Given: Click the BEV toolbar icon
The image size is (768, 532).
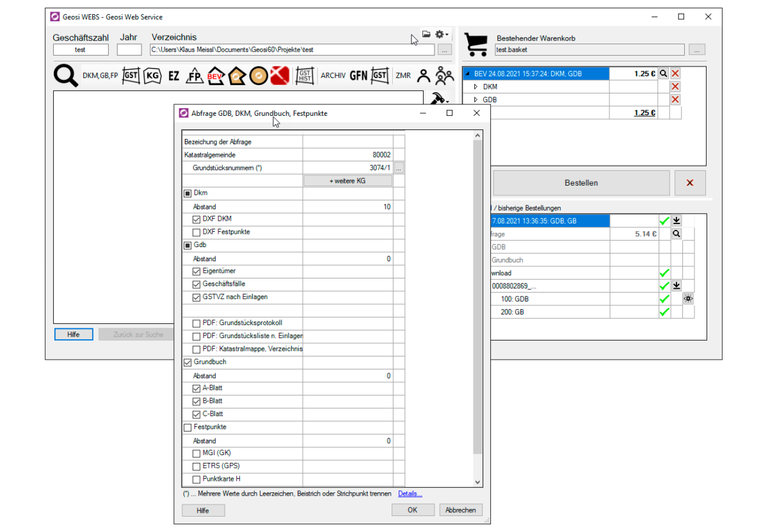Looking at the screenshot, I should click(216, 76).
